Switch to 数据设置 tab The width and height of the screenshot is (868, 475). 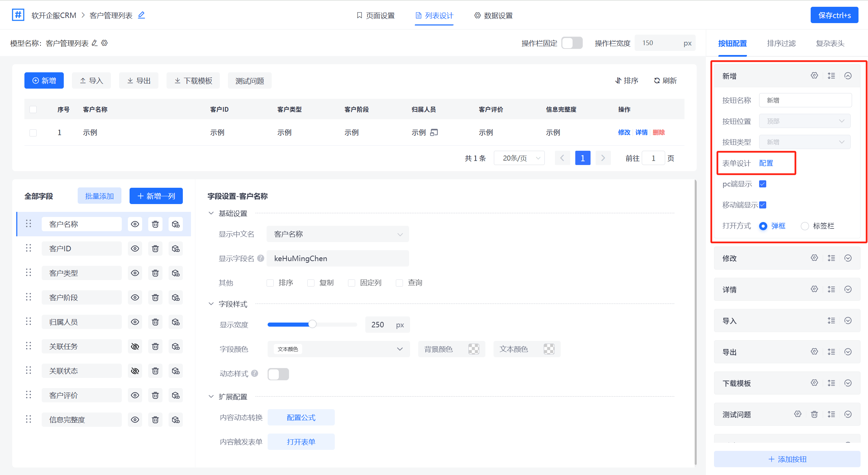pyautogui.click(x=494, y=16)
